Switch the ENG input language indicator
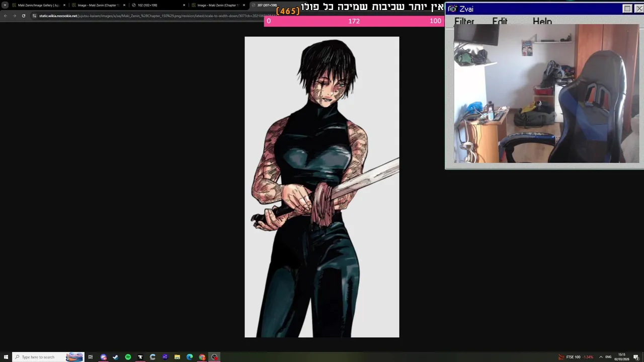This screenshot has width=644, height=362. coord(608,357)
